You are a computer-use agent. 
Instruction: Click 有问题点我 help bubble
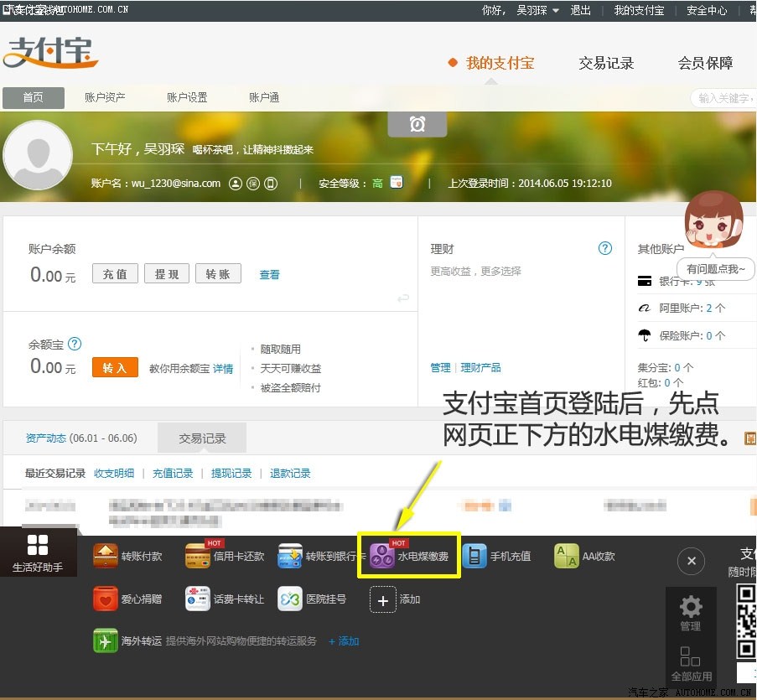click(715, 269)
